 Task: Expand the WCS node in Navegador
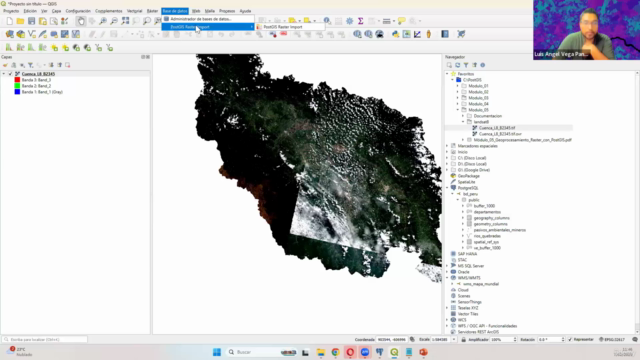tap(447, 320)
